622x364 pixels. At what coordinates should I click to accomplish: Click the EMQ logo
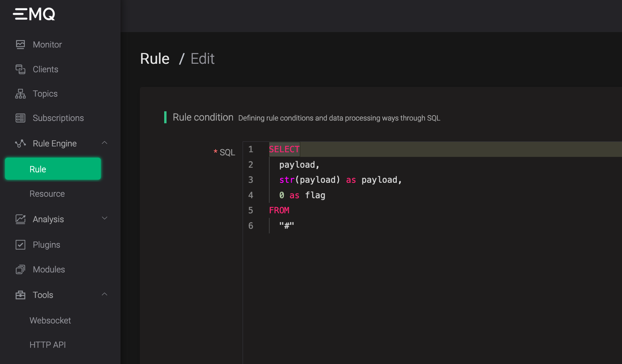(34, 14)
